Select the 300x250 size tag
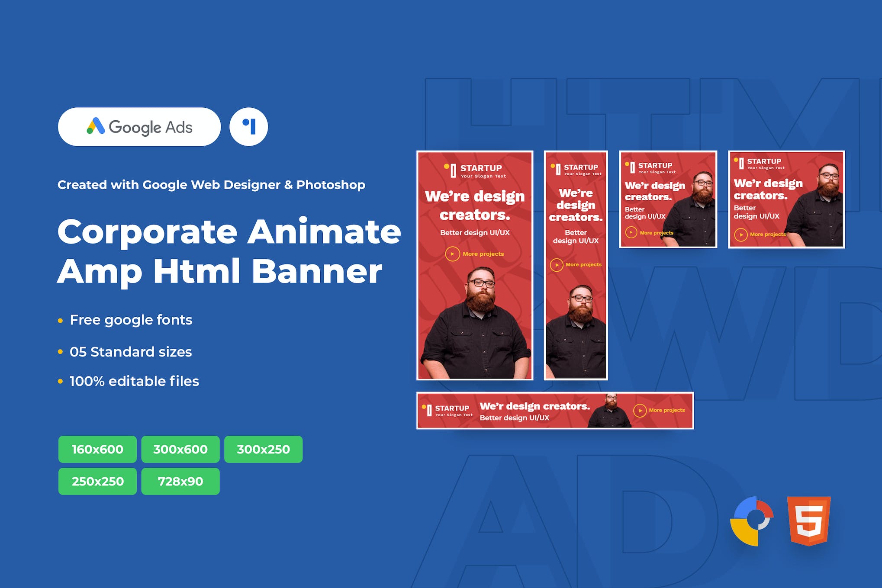 [263, 449]
